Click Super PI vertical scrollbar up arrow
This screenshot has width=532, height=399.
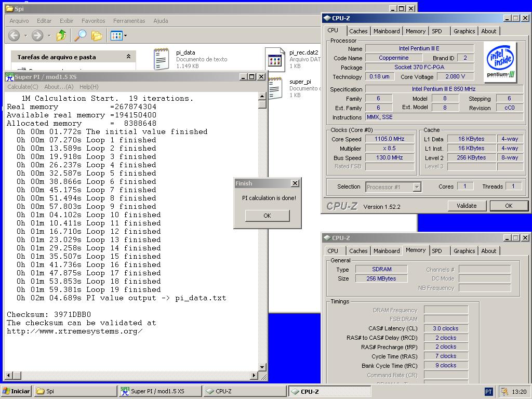tap(262, 96)
